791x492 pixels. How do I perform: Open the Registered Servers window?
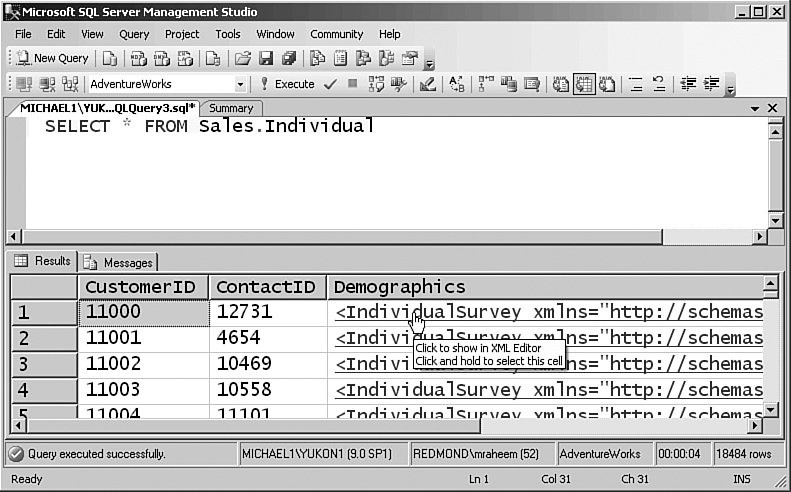[x=317, y=59]
